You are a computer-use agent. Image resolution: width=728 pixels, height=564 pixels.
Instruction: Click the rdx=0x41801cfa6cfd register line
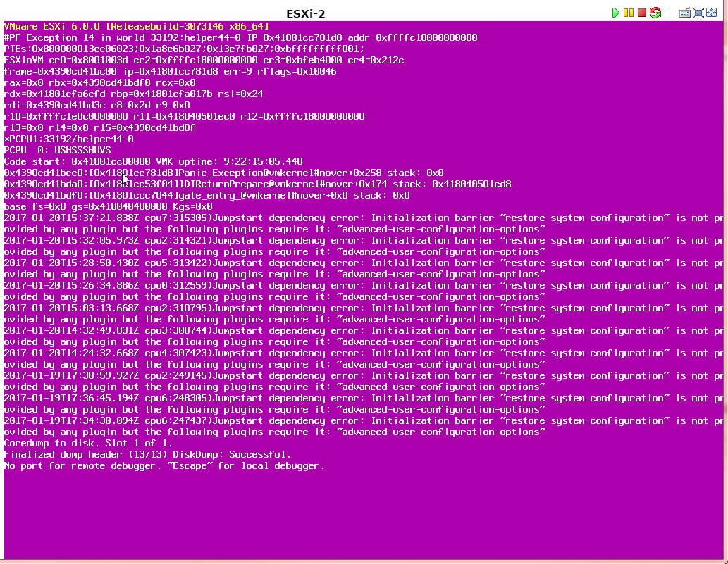[134, 94]
